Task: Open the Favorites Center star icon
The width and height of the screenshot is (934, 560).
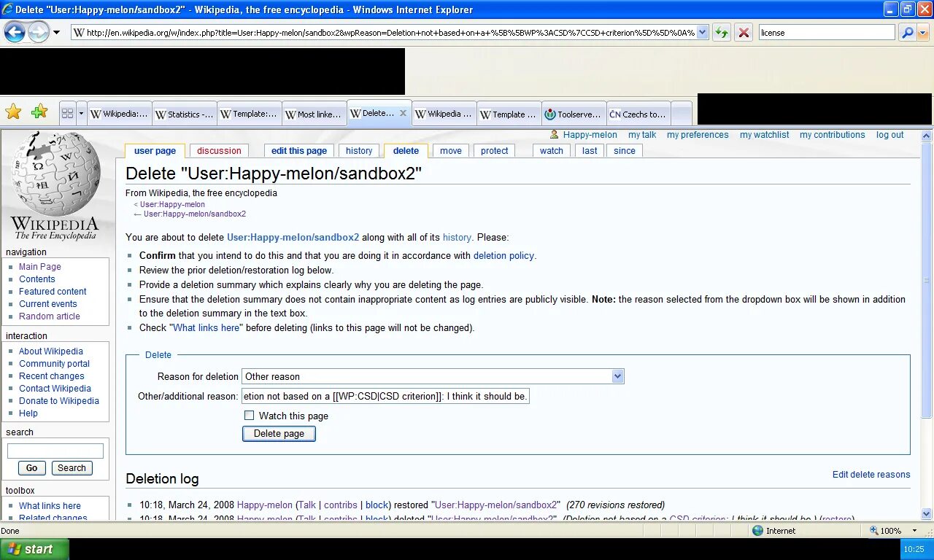Action: coord(13,112)
